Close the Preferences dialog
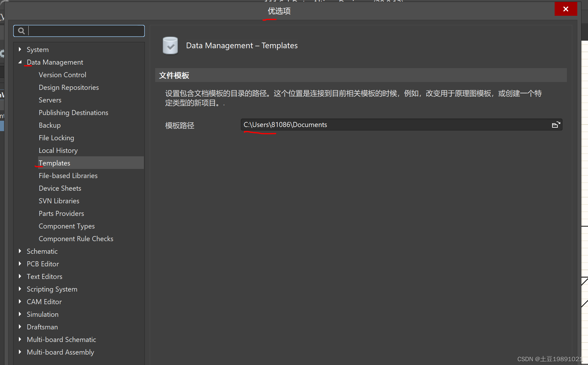This screenshot has width=588, height=365. 565,9
